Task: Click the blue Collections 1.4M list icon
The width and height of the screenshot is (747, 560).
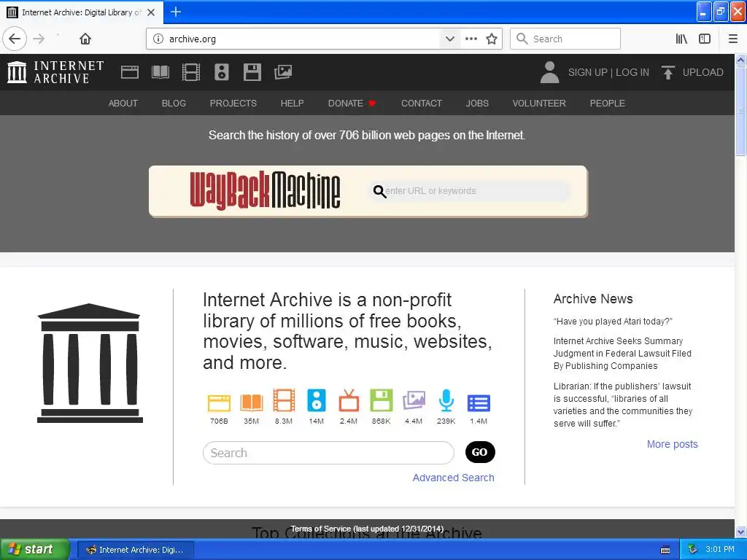Action: click(479, 403)
